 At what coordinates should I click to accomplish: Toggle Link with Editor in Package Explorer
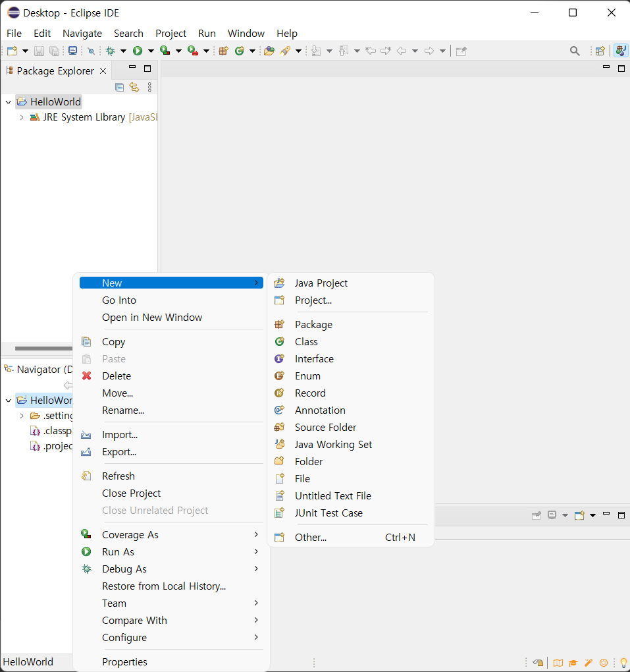coord(134,88)
